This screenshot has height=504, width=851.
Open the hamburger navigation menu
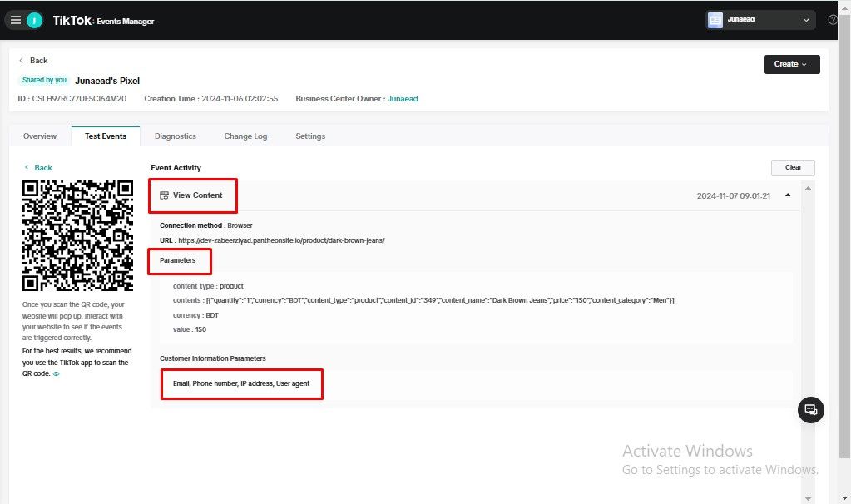16,20
